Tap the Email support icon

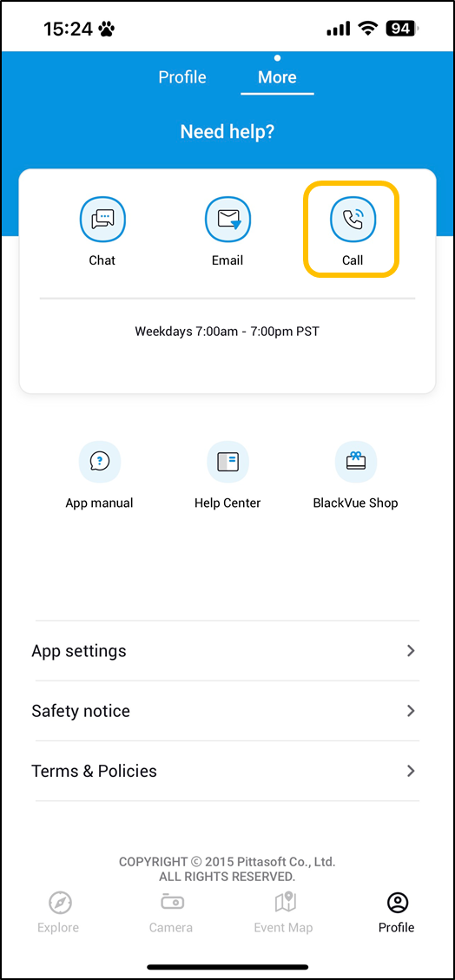[x=227, y=219]
